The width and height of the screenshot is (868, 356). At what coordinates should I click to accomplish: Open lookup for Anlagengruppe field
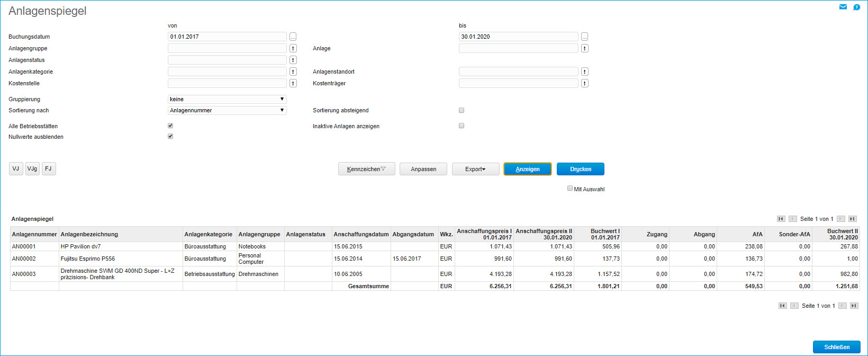[x=293, y=48]
